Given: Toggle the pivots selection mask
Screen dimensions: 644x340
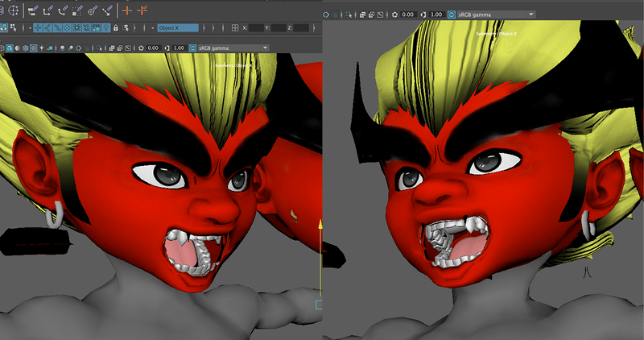Looking at the screenshot, I should coord(87,27).
